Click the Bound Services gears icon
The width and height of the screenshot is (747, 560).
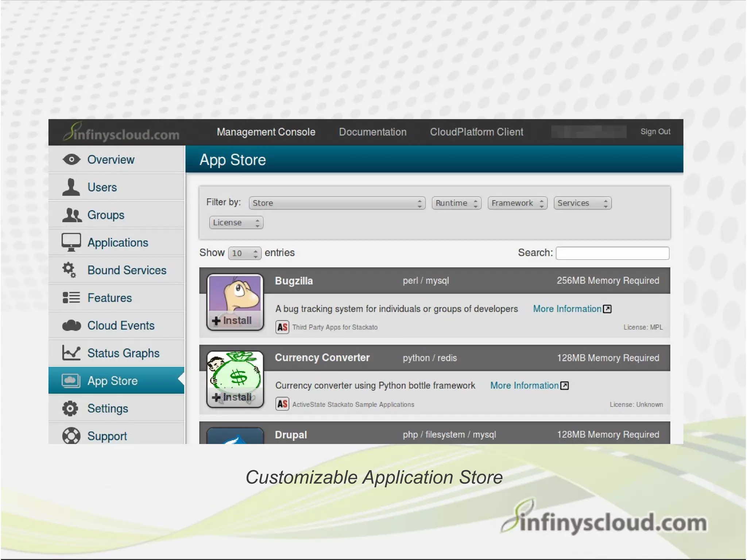click(69, 270)
